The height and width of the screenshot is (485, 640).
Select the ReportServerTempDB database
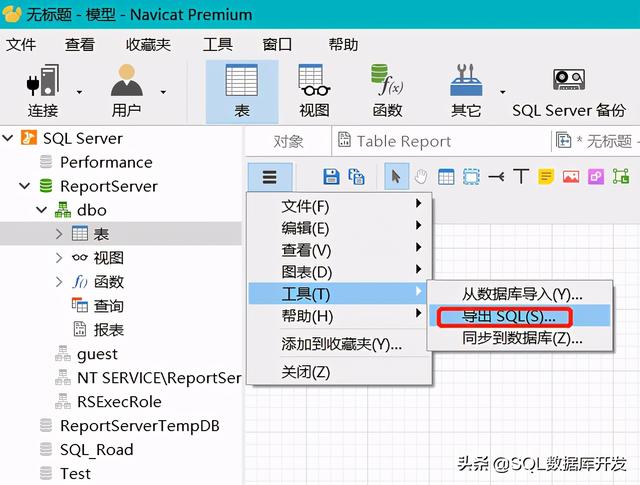[x=140, y=426]
